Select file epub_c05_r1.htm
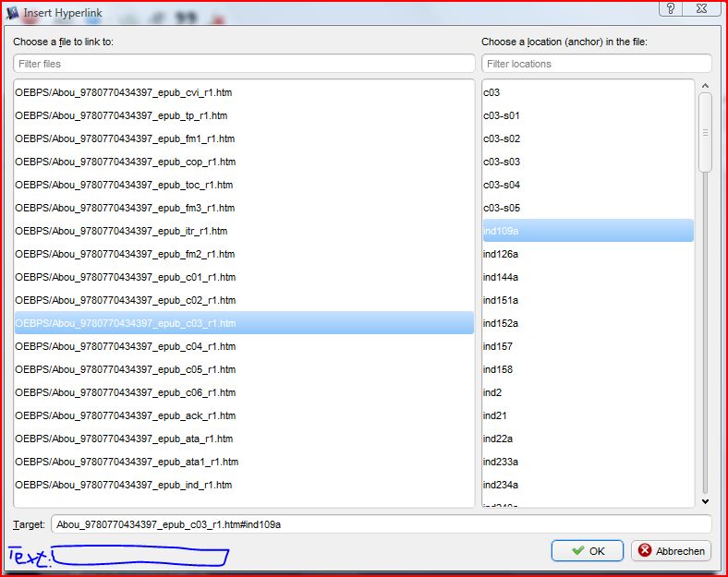The image size is (728, 577). coord(244,369)
